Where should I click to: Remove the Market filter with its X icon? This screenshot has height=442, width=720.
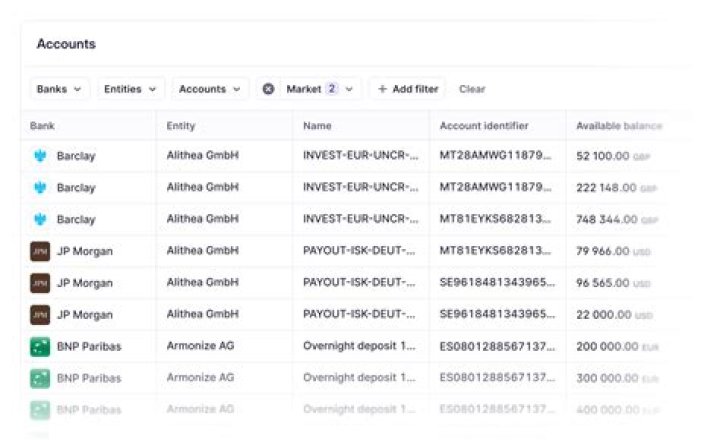click(269, 89)
